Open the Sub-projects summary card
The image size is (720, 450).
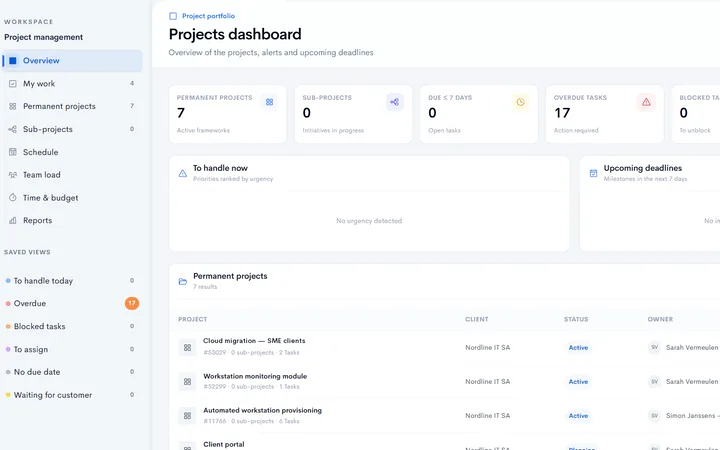354,114
